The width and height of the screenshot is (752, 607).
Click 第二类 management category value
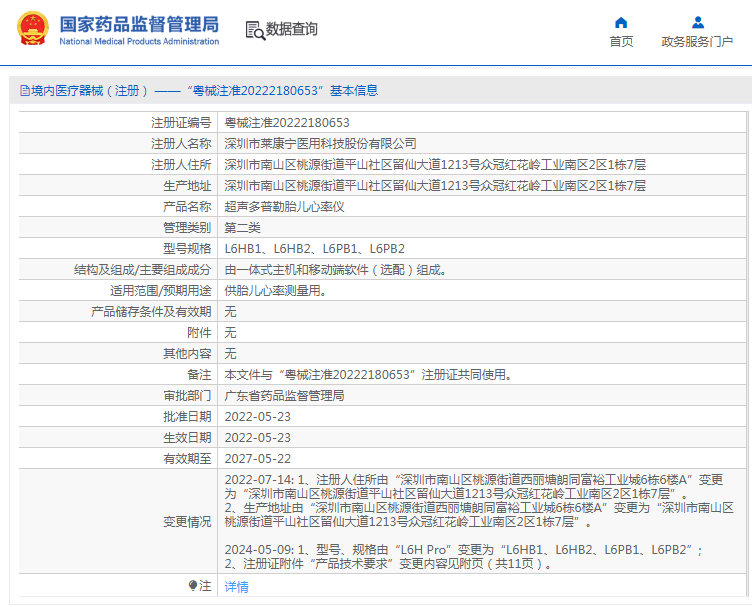[x=242, y=228]
